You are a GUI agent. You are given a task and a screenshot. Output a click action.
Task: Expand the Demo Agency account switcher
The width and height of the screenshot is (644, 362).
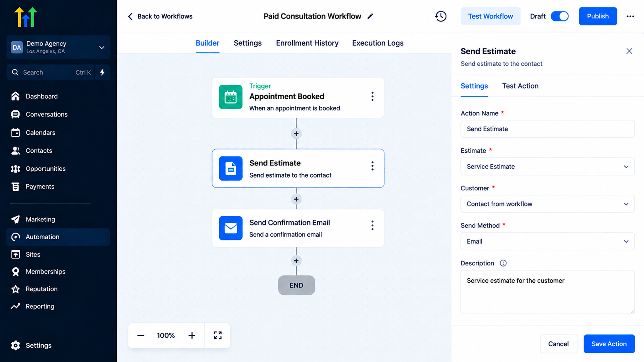coord(58,47)
